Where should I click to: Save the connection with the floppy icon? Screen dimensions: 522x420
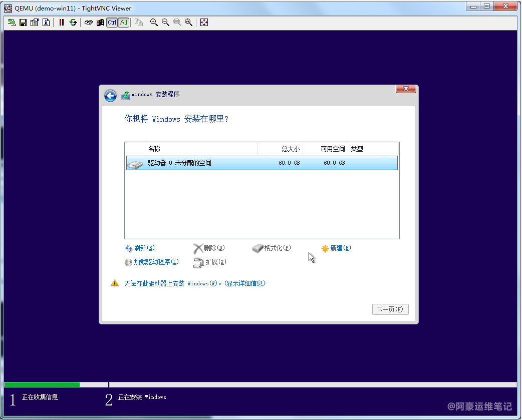[23, 23]
